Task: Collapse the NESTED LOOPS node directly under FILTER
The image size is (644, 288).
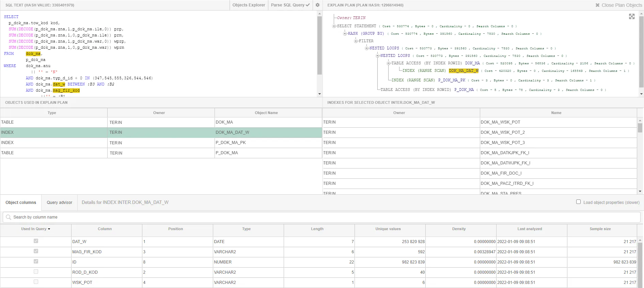Action: tap(367, 48)
